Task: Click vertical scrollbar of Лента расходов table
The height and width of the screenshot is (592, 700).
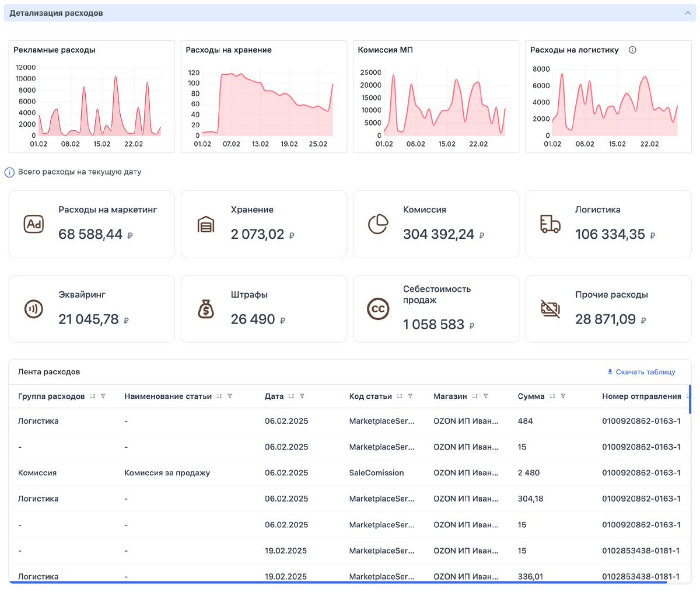Action: (x=690, y=399)
